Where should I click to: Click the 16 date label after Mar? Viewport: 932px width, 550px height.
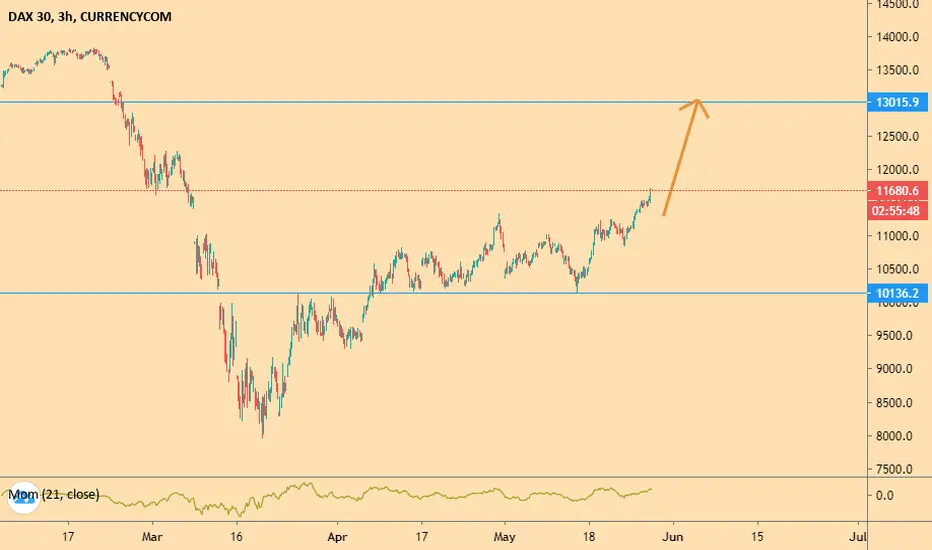pos(237,537)
